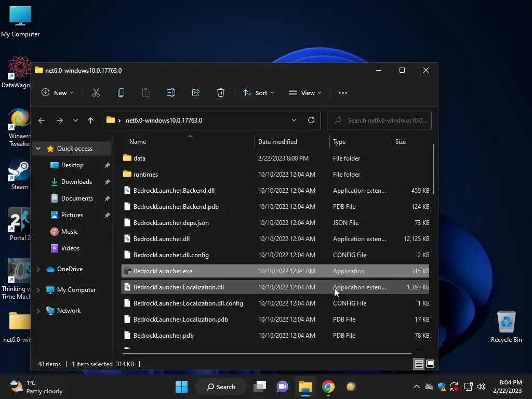Select Music in the navigation pane
Viewport: 532px width, 399px height.
coord(70,232)
